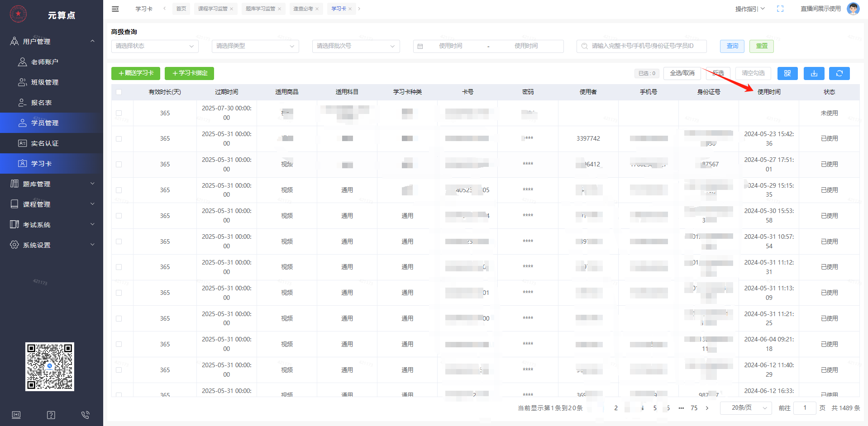Viewport: 868px width, 426px height.
Task: Click the start 使用时间 date field
Action: [451, 46]
